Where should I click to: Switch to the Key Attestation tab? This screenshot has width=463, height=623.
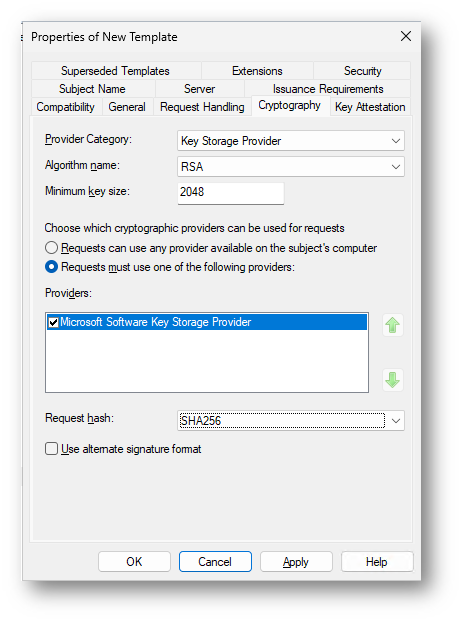370,107
